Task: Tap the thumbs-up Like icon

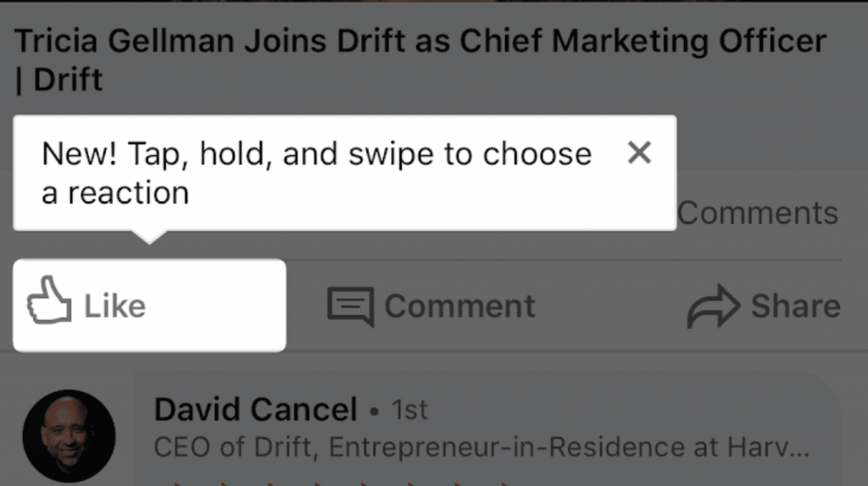Action: [x=49, y=299]
